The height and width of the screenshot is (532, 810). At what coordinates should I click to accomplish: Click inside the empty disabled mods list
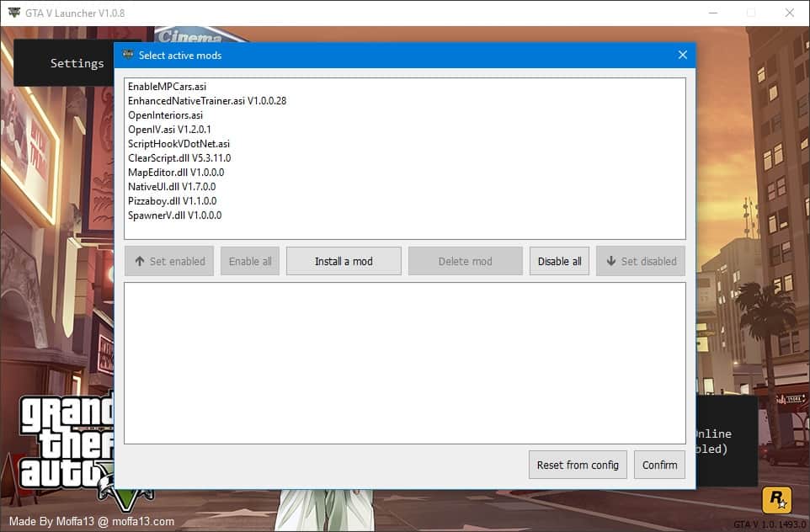click(x=405, y=363)
